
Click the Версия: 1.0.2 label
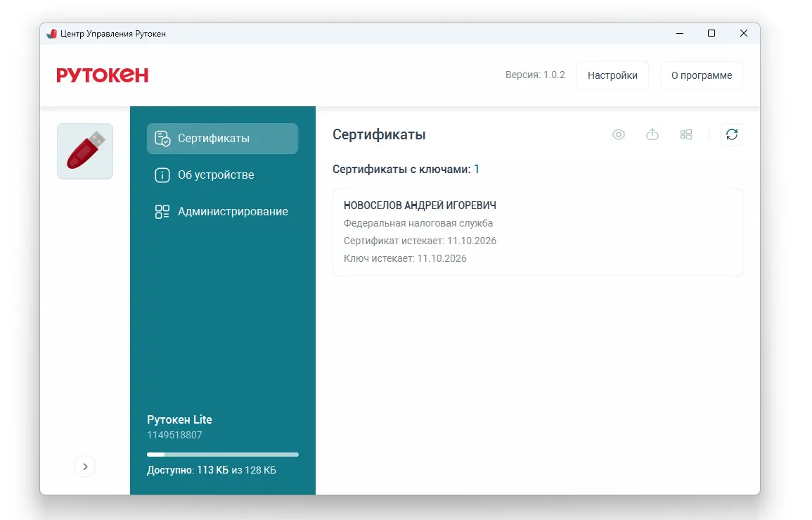pos(535,75)
